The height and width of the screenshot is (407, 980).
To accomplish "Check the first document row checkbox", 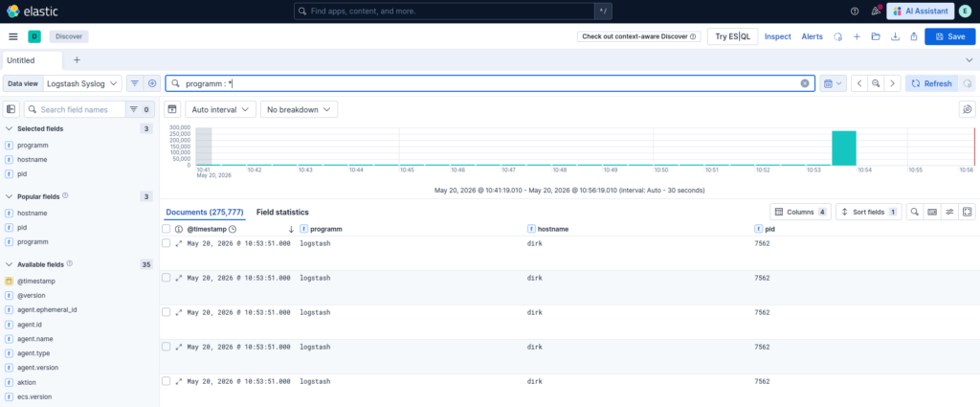I will (166, 243).
